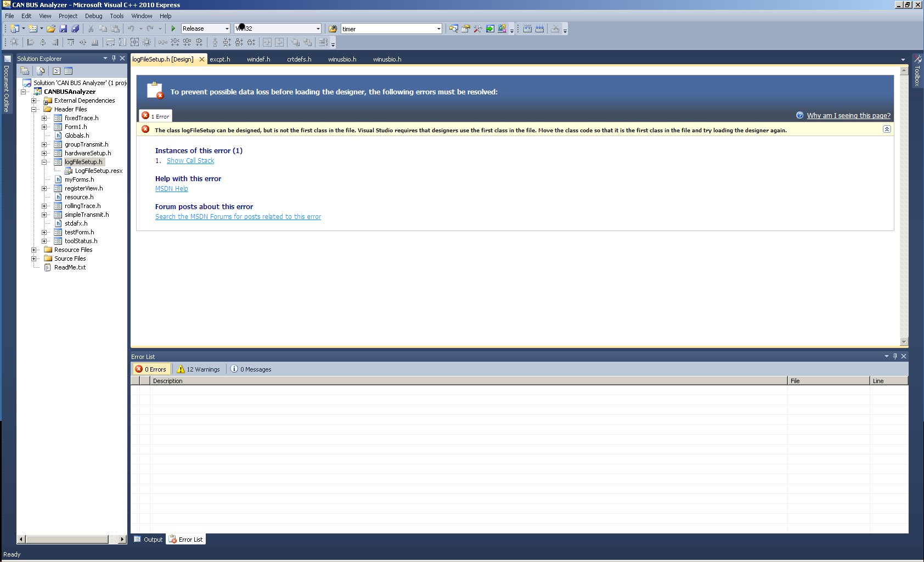Open the Debug menu

pyautogui.click(x=93, y=16)
